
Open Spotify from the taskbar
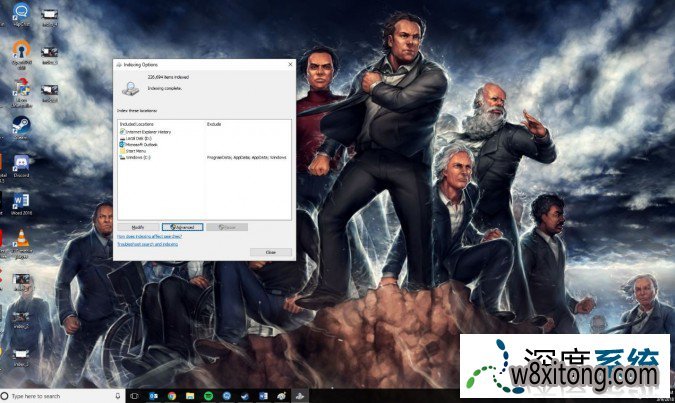209,396
